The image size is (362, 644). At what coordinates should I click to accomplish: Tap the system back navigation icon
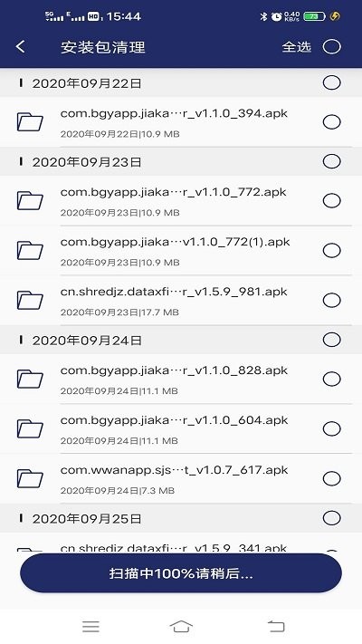click(x=276, y=627)
